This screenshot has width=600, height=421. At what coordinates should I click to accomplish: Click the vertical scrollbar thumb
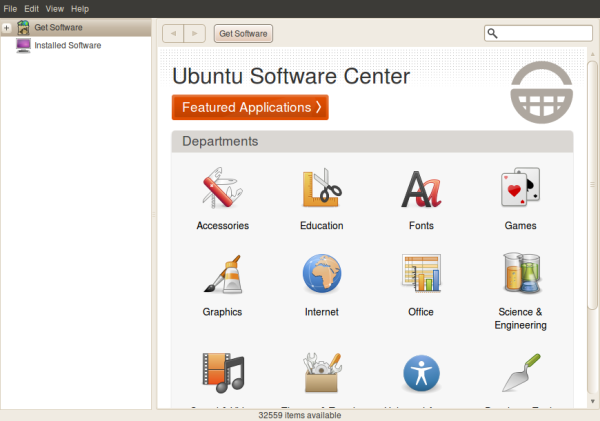click(x=592, y=184)
